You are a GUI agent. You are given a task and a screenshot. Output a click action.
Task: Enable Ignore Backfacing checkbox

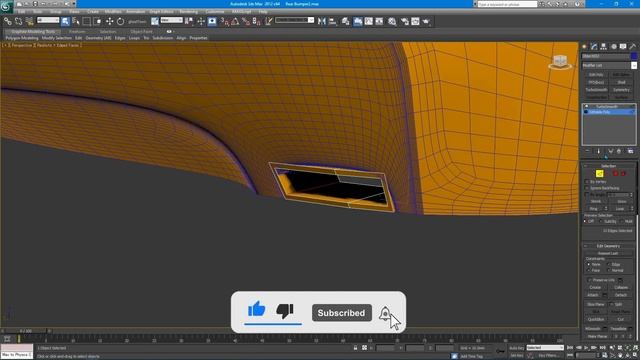pyautogui.click(x=587, y=188)
